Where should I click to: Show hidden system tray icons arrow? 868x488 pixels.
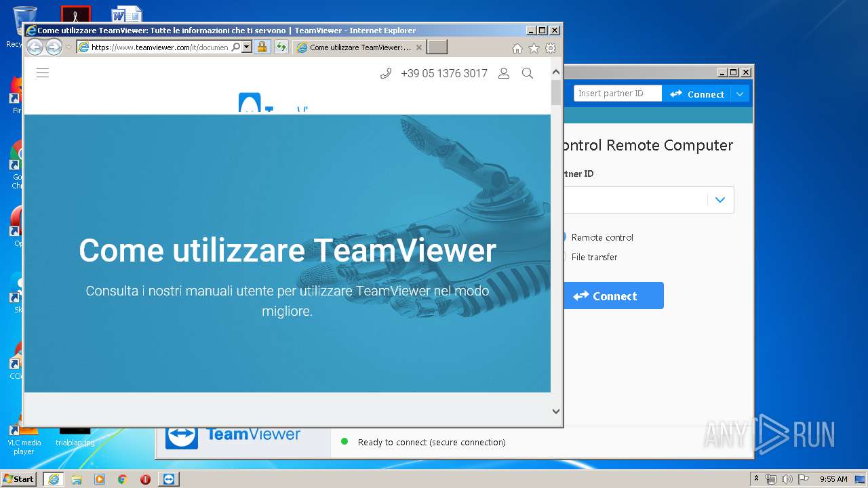756,479
